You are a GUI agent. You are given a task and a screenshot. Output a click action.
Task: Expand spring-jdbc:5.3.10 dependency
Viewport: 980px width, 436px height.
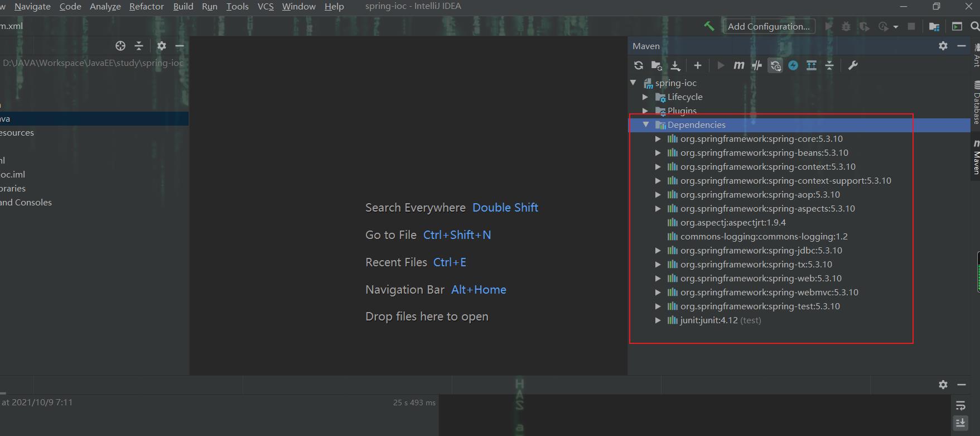click(658, 250)
